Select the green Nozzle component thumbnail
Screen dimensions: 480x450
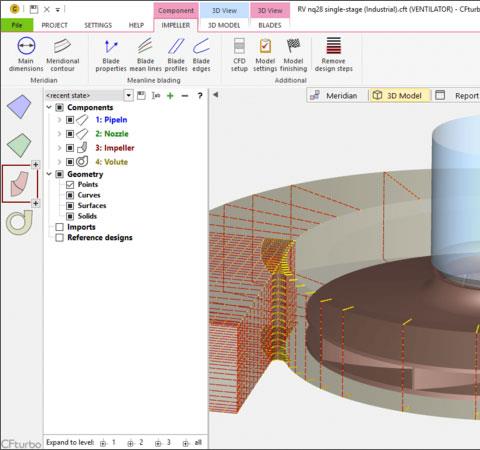[x=19, y=145]
